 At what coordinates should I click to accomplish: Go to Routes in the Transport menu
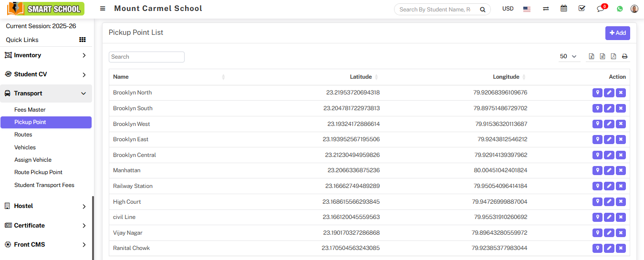23,135
